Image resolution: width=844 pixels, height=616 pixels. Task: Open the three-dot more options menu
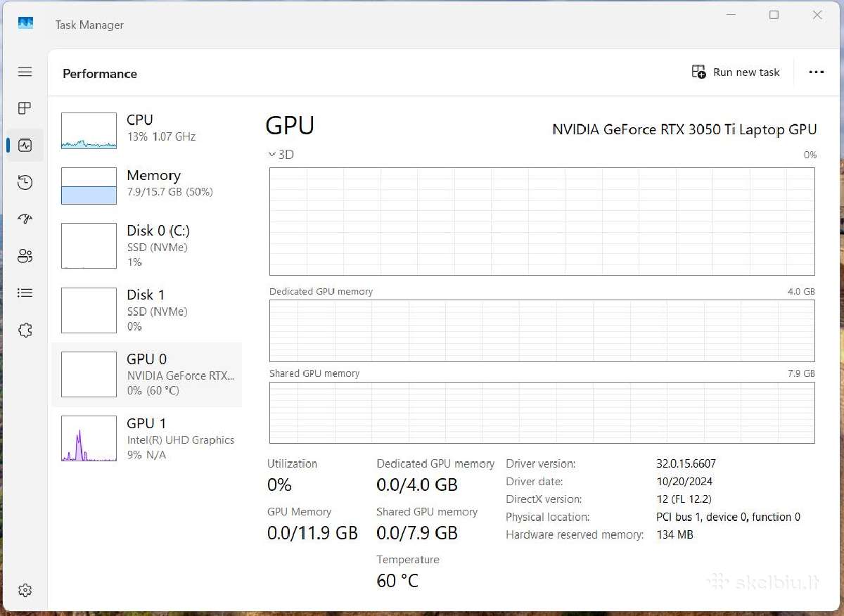click(817, 72)
